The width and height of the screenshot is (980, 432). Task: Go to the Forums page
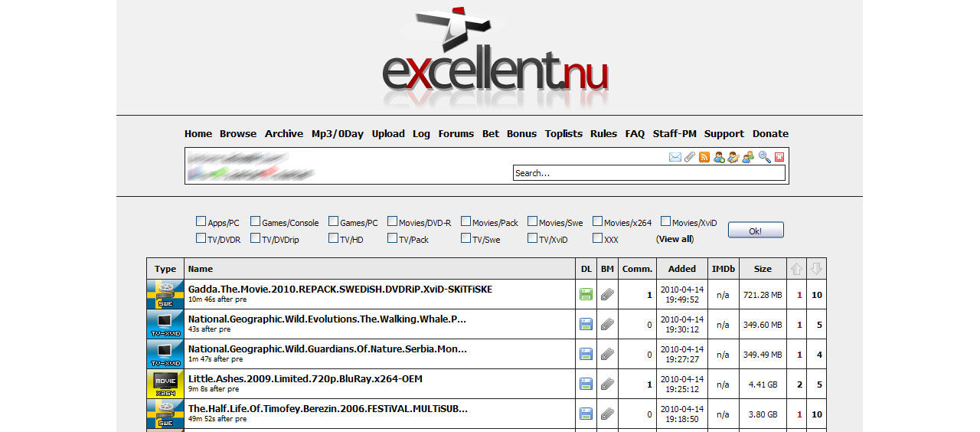tap(456, 133)
